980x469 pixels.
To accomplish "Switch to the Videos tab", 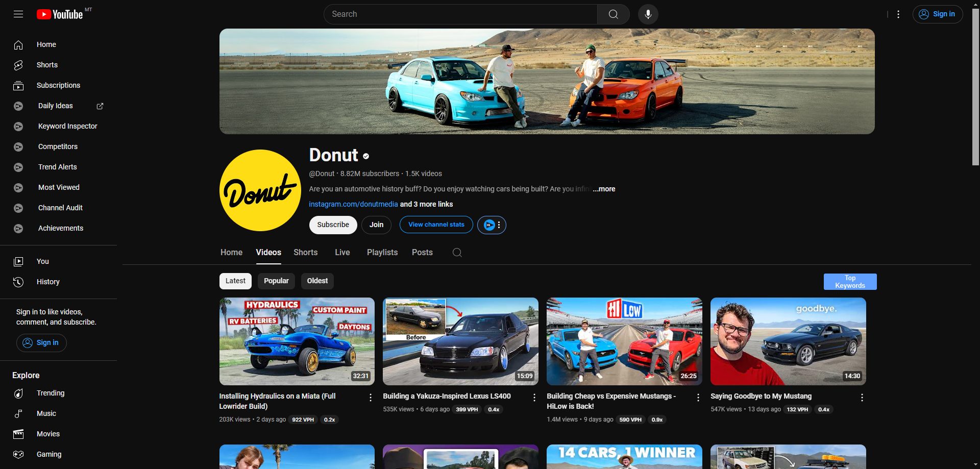I will [x=268, y=253].
